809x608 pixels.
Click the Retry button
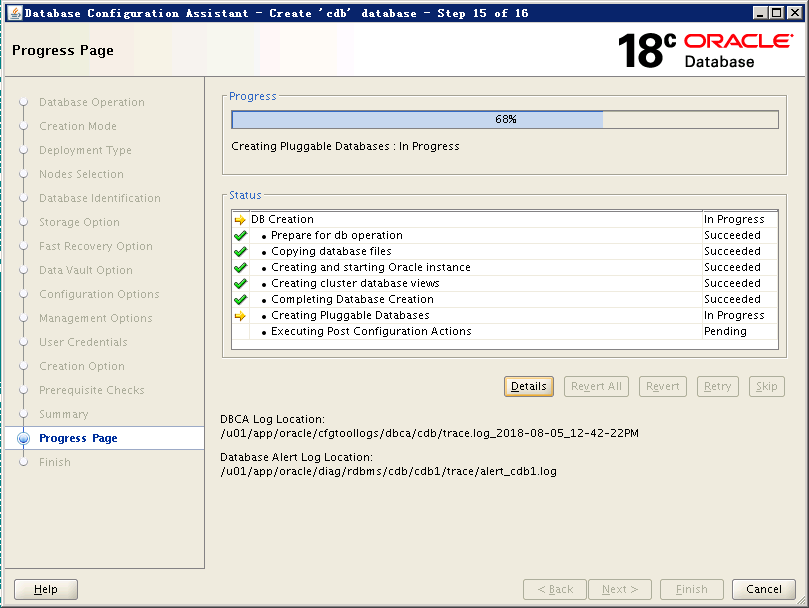pos(717,386)
